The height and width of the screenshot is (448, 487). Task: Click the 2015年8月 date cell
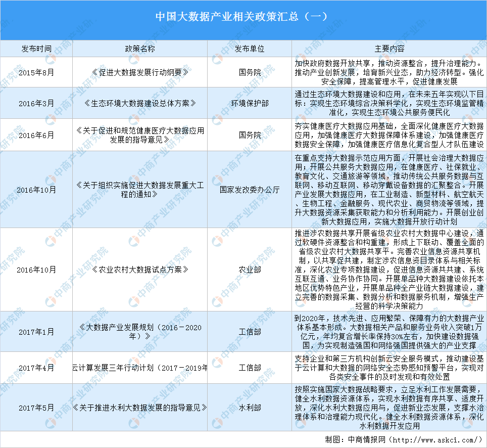[x=33, y=71]
